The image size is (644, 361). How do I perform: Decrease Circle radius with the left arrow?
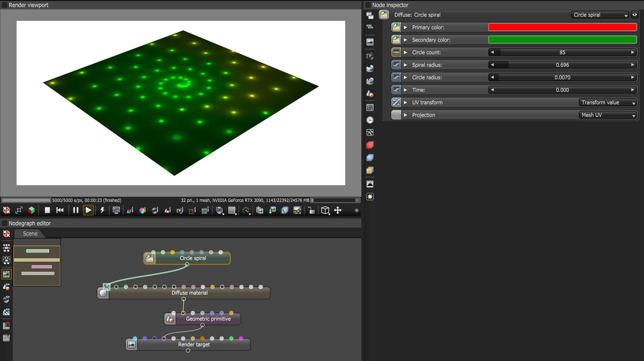tap(492, 77)
